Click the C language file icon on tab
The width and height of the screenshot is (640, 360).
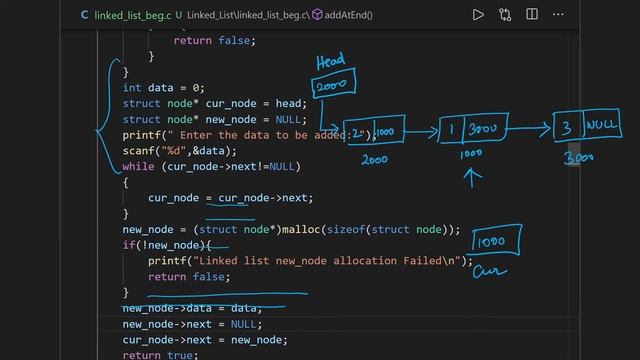(x=84, y=15)
